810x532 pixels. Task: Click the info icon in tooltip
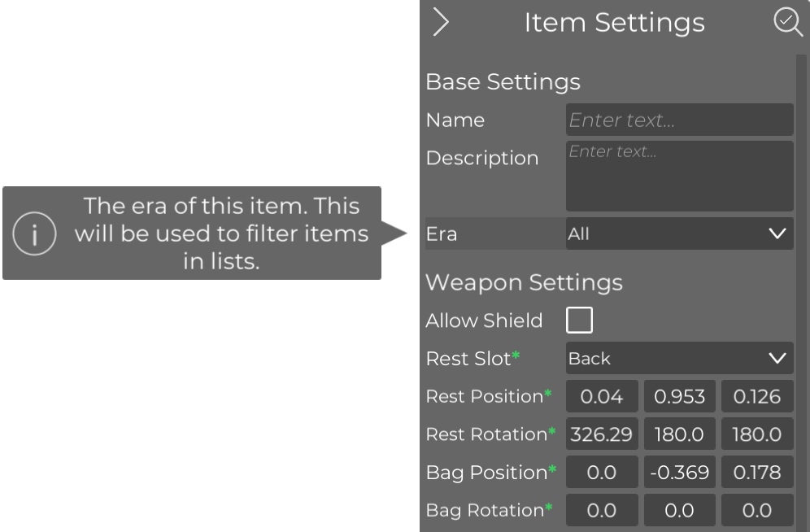(34, 234)
